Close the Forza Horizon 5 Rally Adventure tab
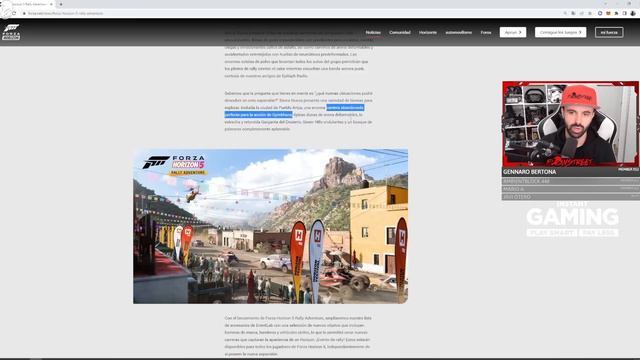Image resolution: width=640 pixels, height=360 pixels. pyautogui.click(x=51, y=4)
